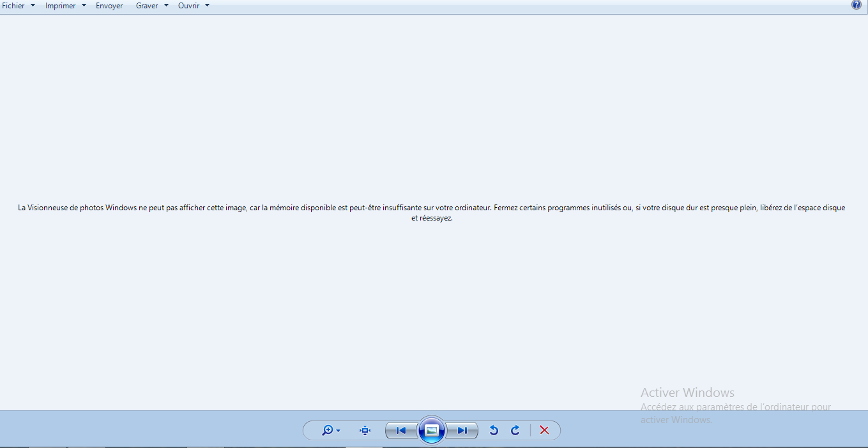Click the memory error message text
Screen dimensions: 868x448
point(432,213)
